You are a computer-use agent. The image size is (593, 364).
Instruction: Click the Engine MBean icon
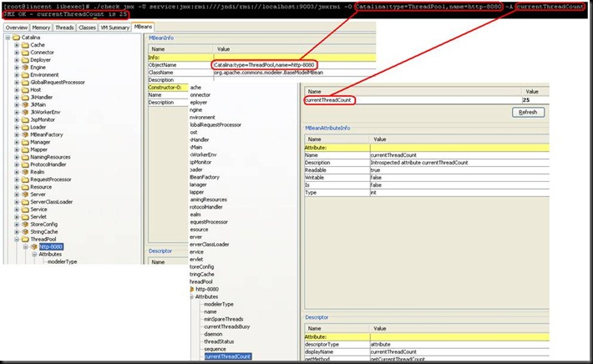click(24, 68)
